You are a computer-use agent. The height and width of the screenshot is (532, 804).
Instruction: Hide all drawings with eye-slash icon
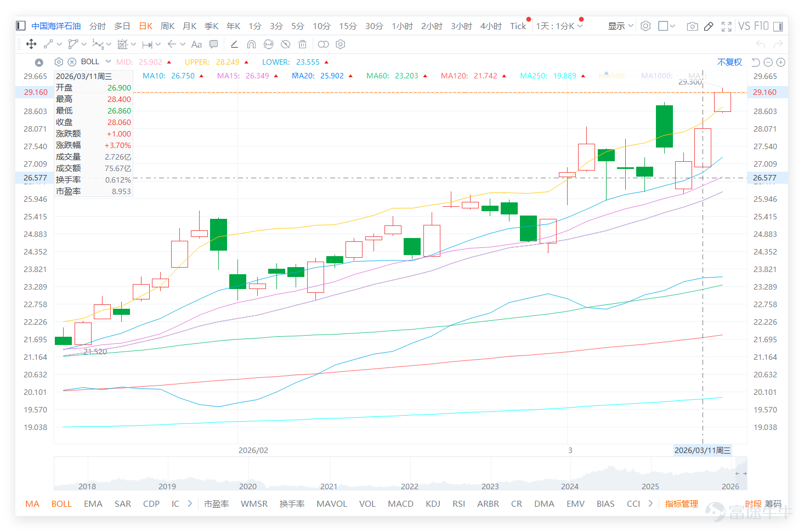coord(285,44)
